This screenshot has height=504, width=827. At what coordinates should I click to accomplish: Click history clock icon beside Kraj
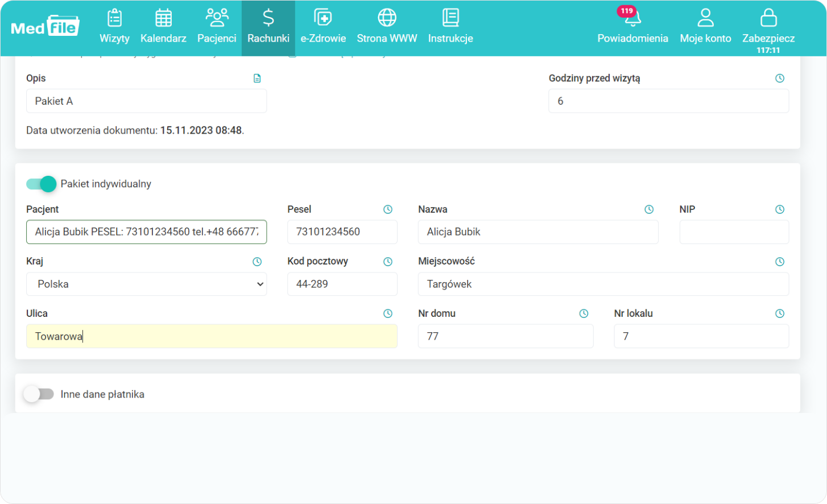(257, 262)
